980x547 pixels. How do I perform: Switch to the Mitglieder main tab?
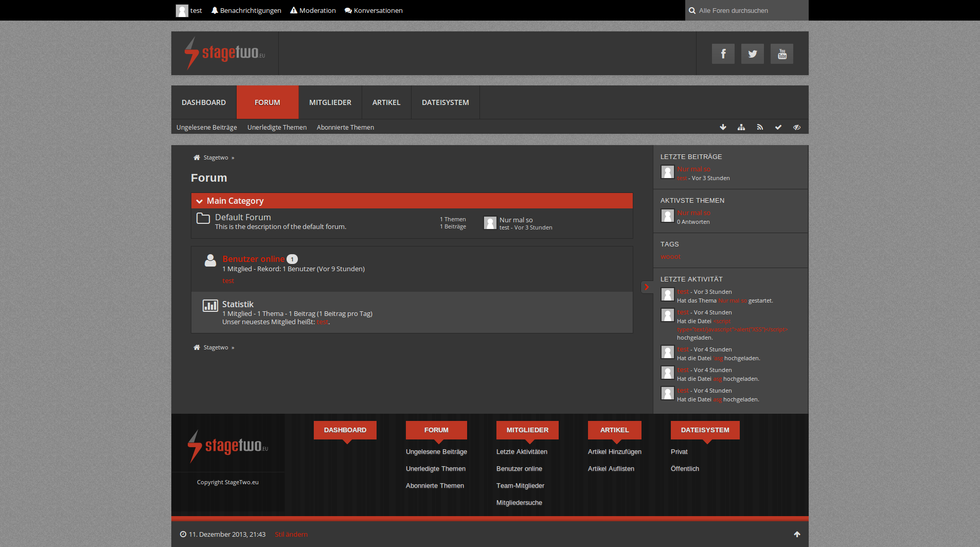pyautogui.click(x=330, y=102)
